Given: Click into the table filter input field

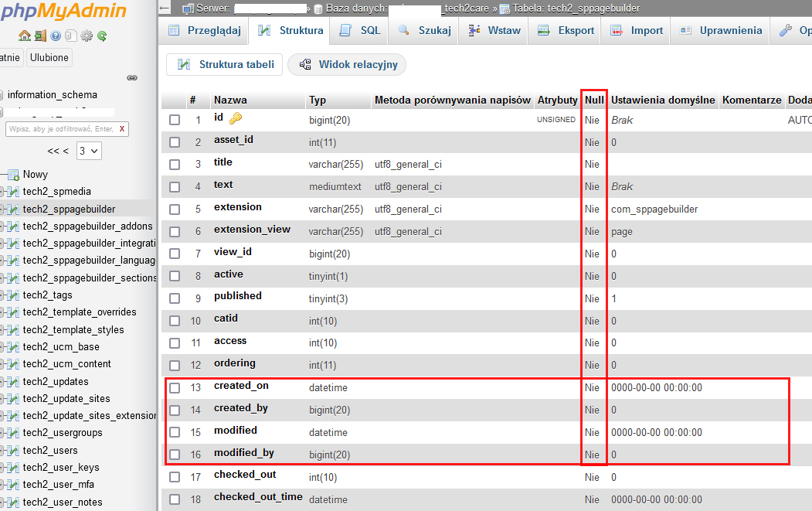Looking at the screenshot, I should point(60,129).
